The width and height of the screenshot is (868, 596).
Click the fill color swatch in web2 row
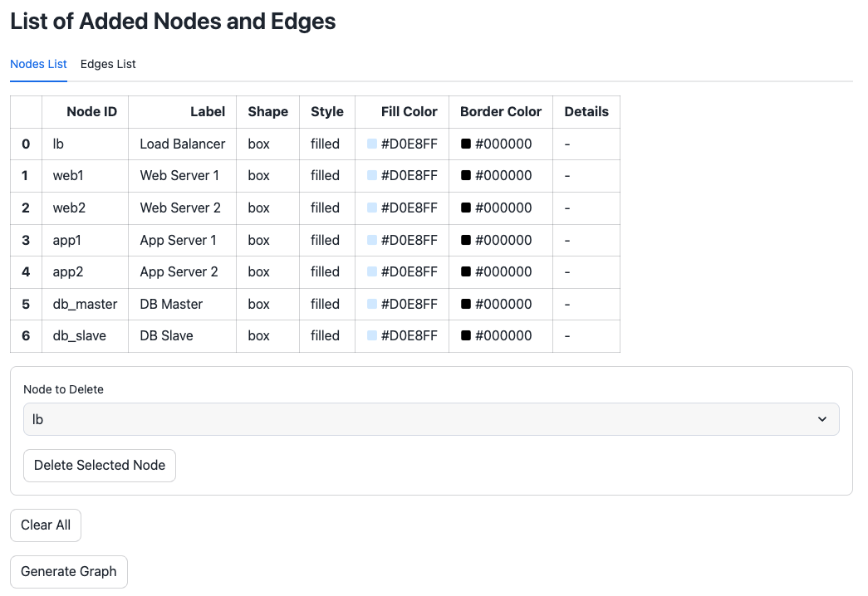coord(372,208)
